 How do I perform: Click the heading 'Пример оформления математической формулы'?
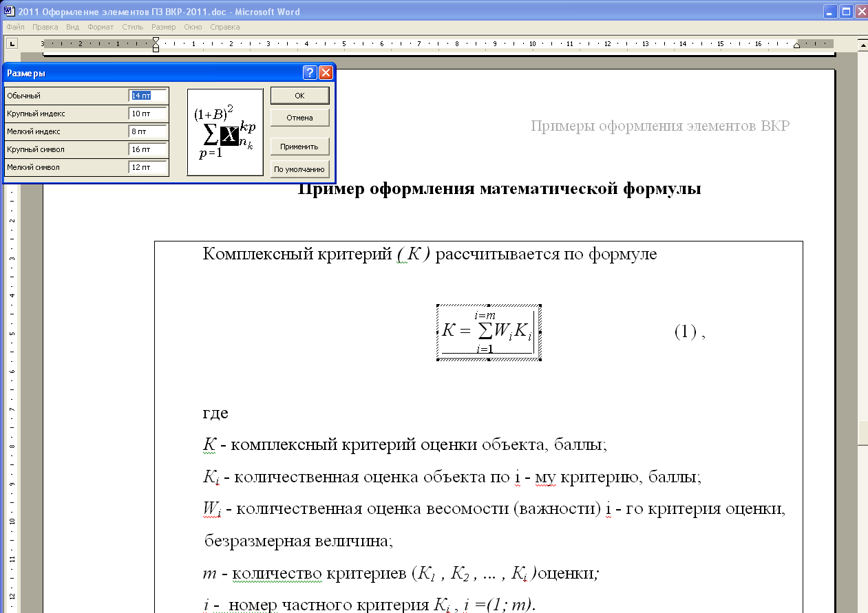click(x=499, y=189)
